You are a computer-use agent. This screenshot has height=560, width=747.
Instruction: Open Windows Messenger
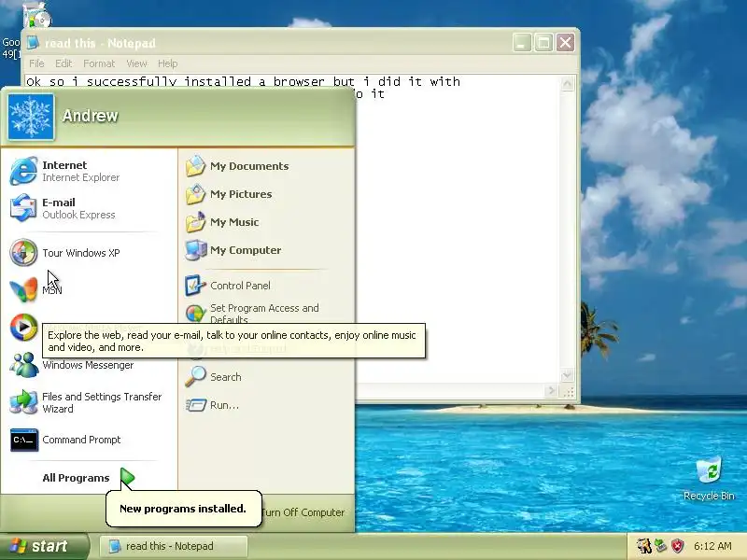point(89,365)
